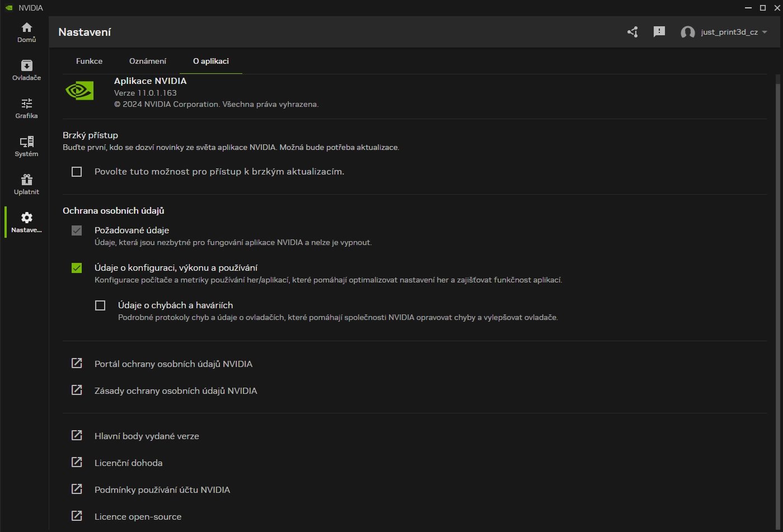Enable early access updates checkbox
Image resolution: width=783 pixels, height=532 pixels.
[x=77, y=172]
